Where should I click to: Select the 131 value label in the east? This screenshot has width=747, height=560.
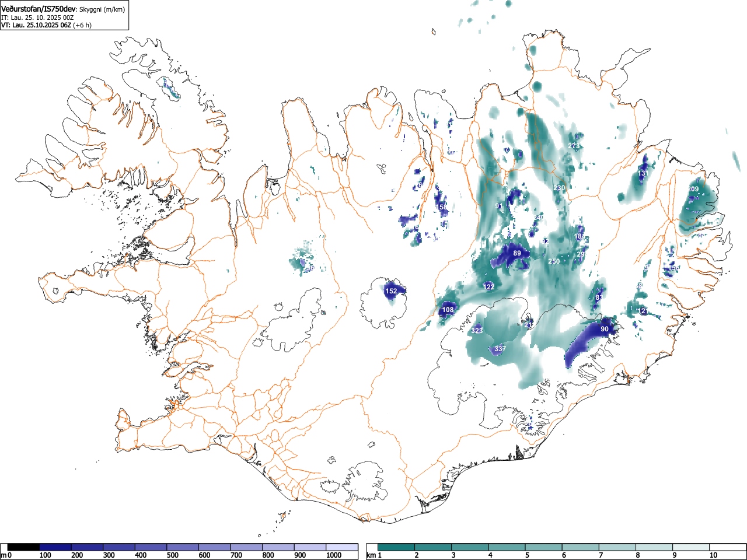(643, 173)
